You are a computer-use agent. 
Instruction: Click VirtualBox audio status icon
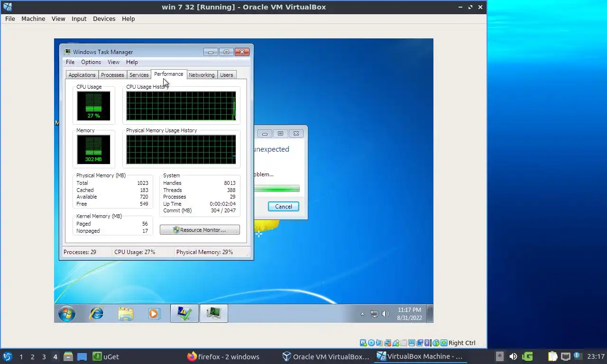(x=379, y=343)
